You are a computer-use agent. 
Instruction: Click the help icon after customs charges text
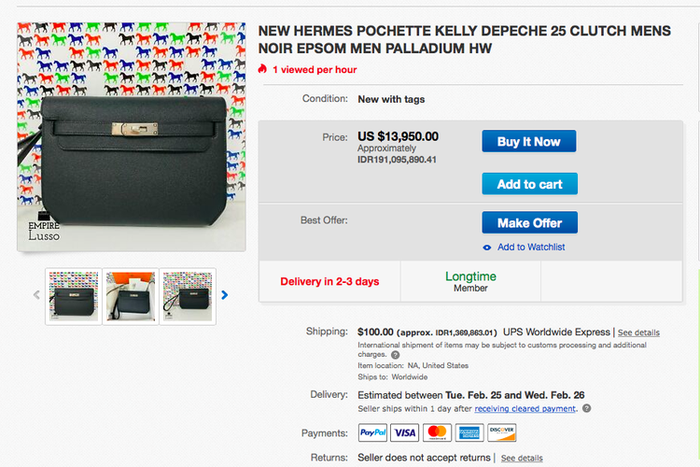pyautogui.click(x=395, y=354)
